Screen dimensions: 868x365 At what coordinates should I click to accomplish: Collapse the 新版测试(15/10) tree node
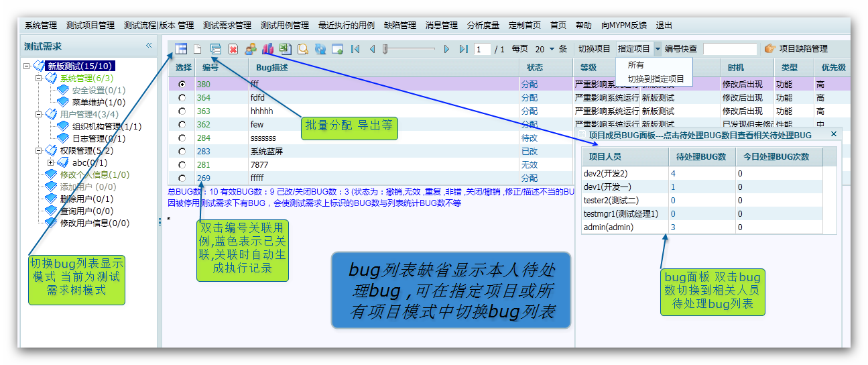[x=26, y=66]
